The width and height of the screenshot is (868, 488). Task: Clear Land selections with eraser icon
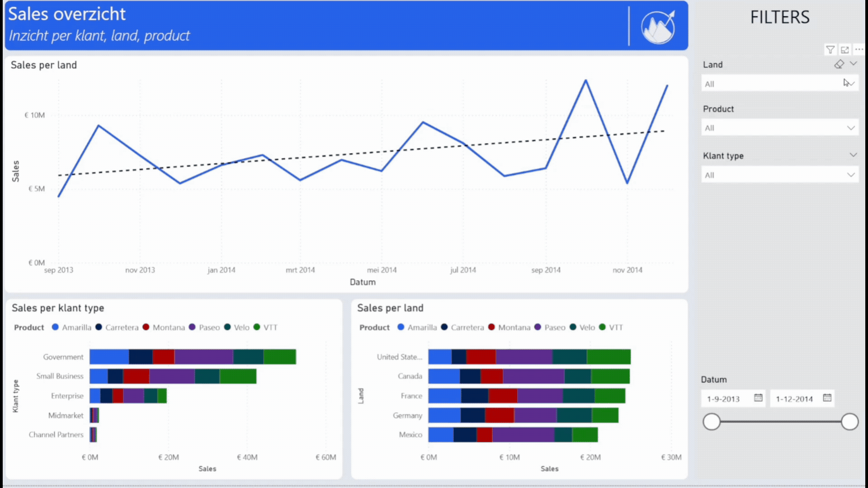click(839, 64)
